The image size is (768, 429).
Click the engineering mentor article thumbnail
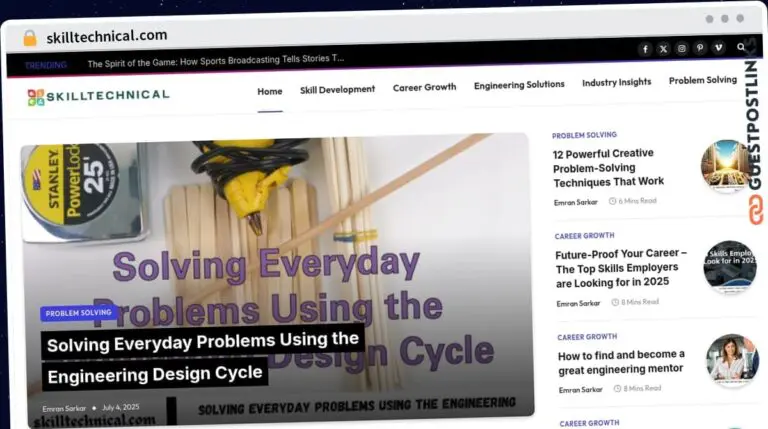[732, 360]
